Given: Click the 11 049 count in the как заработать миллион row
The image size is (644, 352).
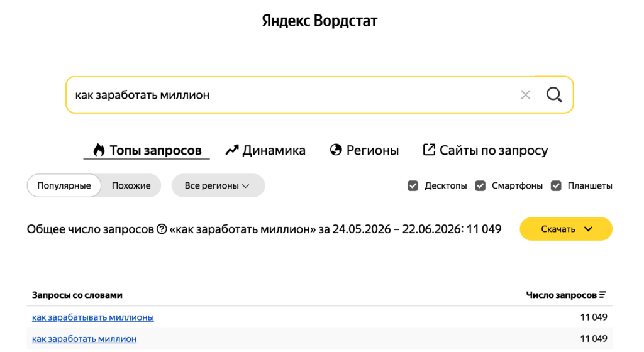Looking at the screenshot, I should pos(594,339).
